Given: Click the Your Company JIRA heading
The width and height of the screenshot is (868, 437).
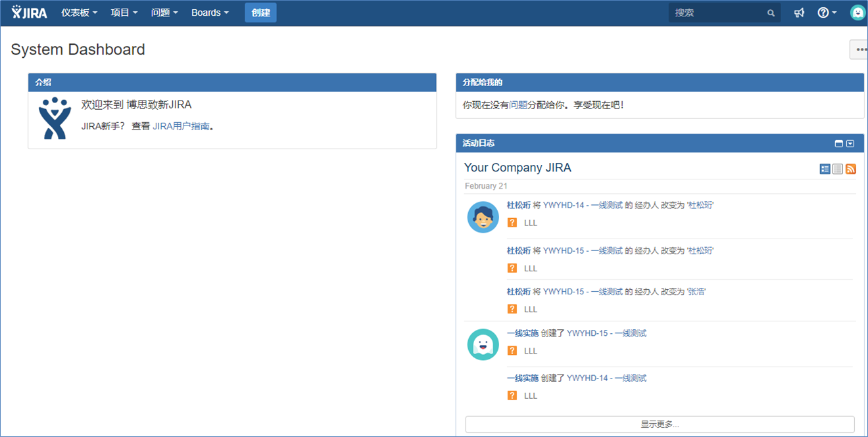Looking at the screenshot, I should [x=518, y=168].
